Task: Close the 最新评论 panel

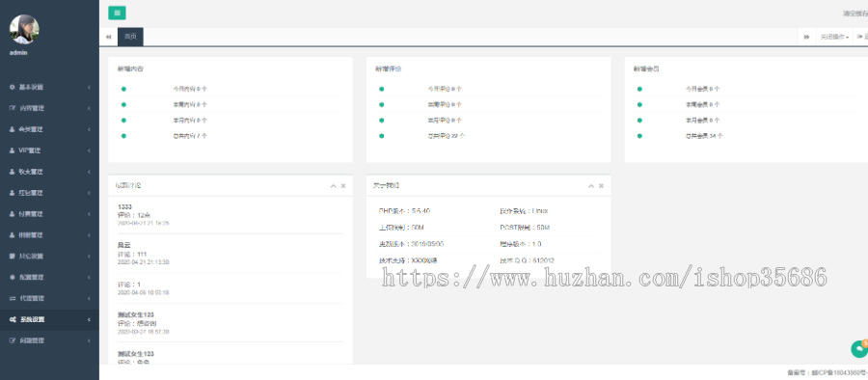Action: (x=343, y=185)
